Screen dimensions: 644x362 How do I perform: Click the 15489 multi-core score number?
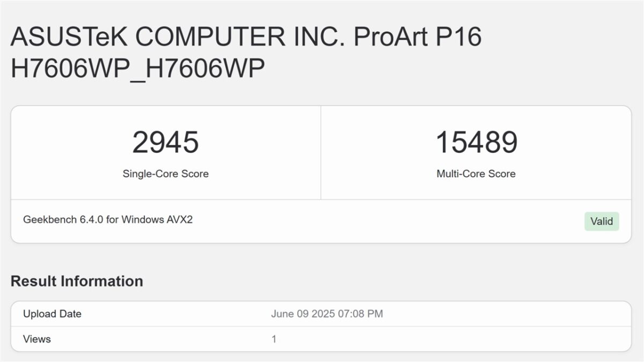point(476,143)
